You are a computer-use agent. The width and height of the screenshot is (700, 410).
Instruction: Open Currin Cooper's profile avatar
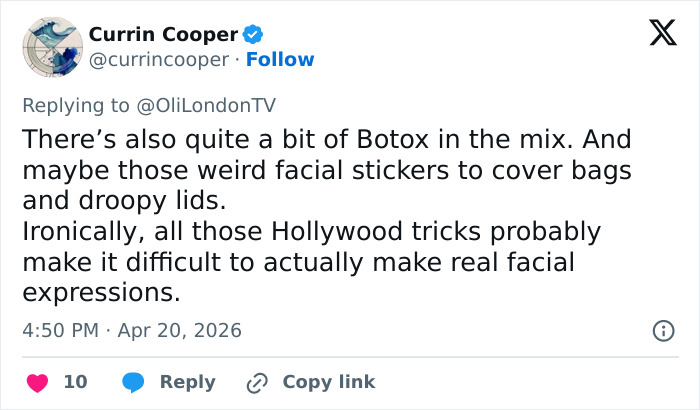(50, 46)
